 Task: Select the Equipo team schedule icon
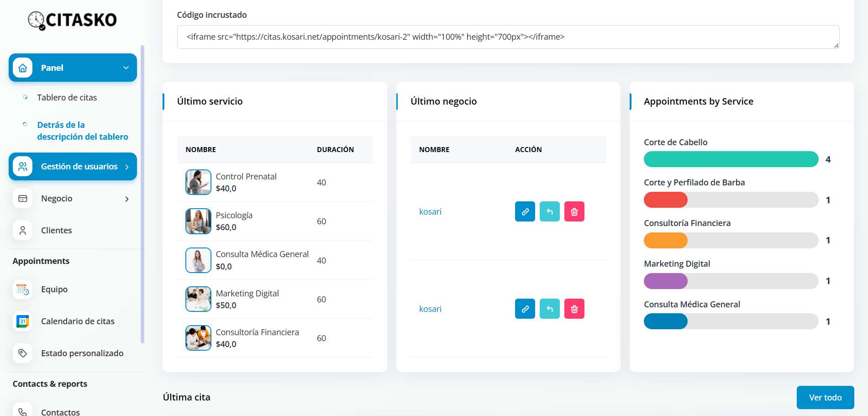click(22, 289)
